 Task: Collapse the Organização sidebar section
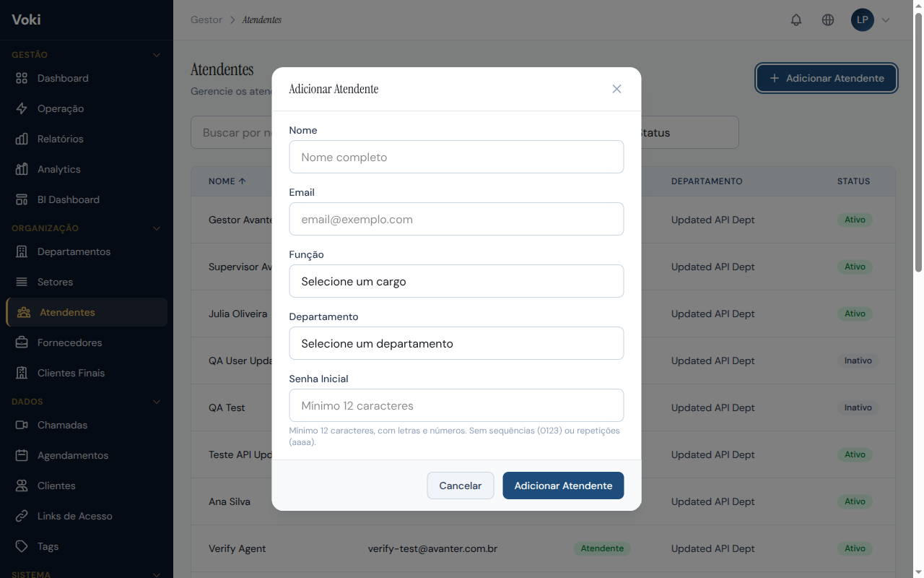pyautogui.click(x=157, y=228)
